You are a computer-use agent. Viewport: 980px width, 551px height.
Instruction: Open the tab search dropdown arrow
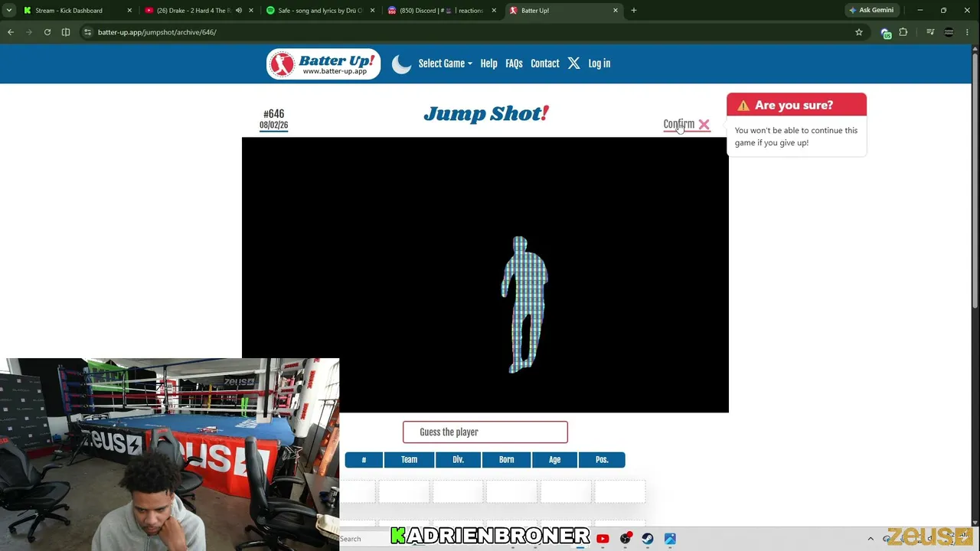pyautogui.click(x=9, y=11)
